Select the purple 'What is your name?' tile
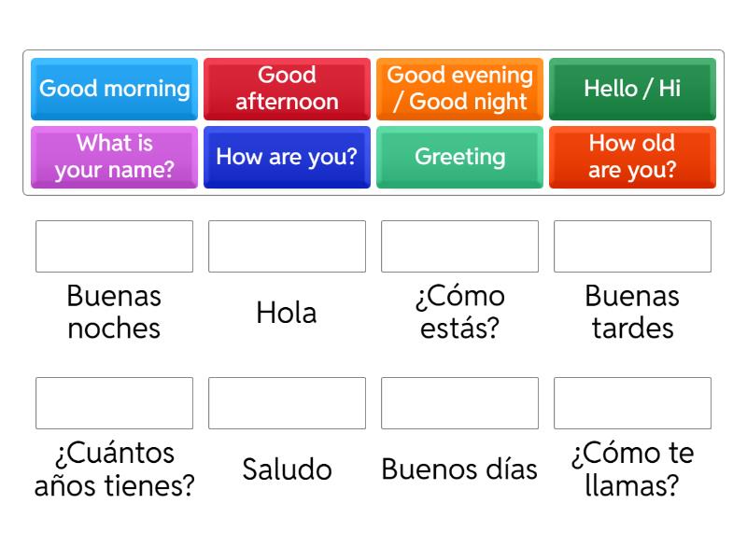Image resolution: width=747 pixels, height=560 pixels. (114, 157)
